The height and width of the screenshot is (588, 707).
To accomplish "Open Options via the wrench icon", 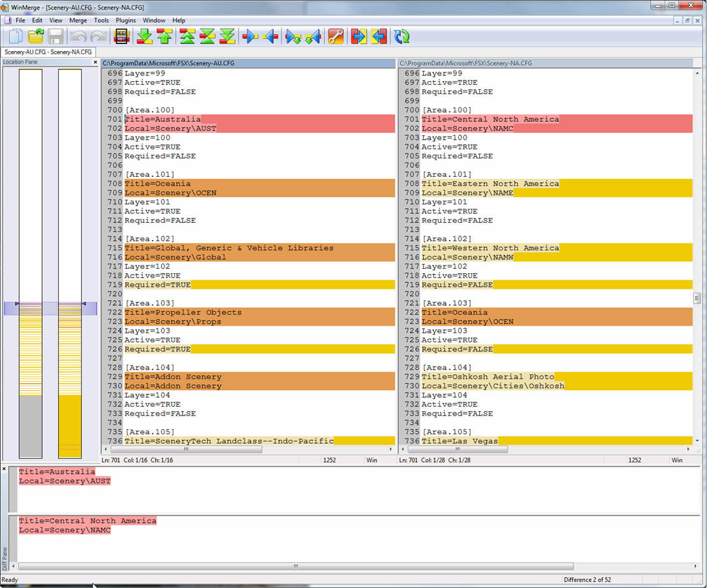I will coord(336,36).
